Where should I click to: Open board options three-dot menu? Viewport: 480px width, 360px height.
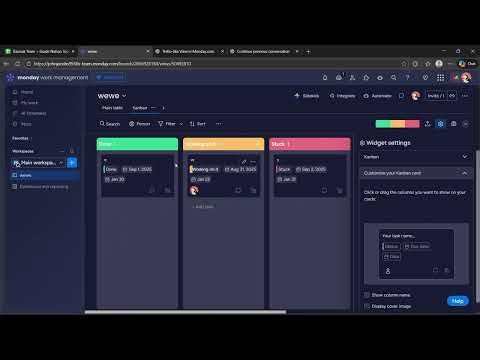(465, 96)
